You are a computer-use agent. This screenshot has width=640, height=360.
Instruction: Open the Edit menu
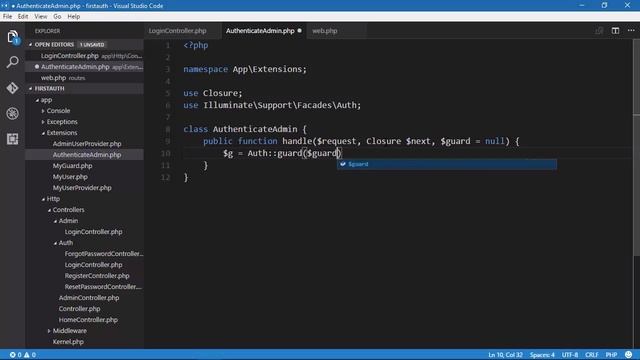[x=23, y=17]
